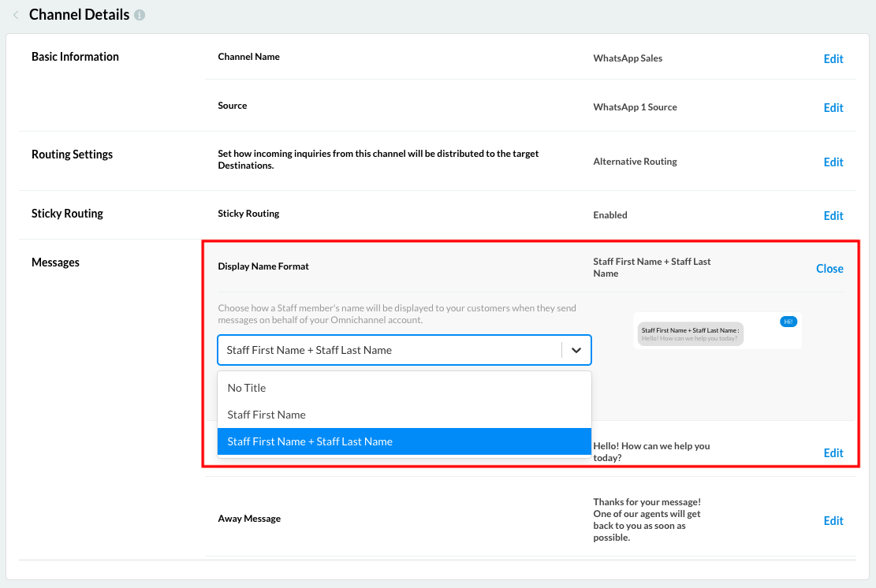Edit the 'Hello! How can we help' message
The height and width of the screenshot is (588, 876).
tap(833, 453)
